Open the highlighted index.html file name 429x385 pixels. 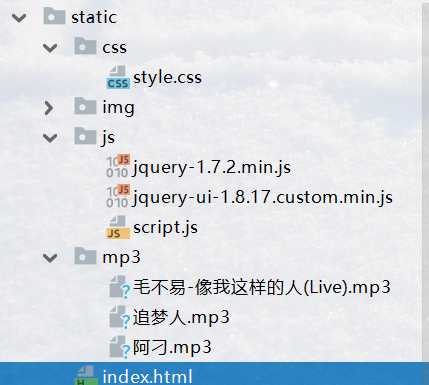[147, 377]
